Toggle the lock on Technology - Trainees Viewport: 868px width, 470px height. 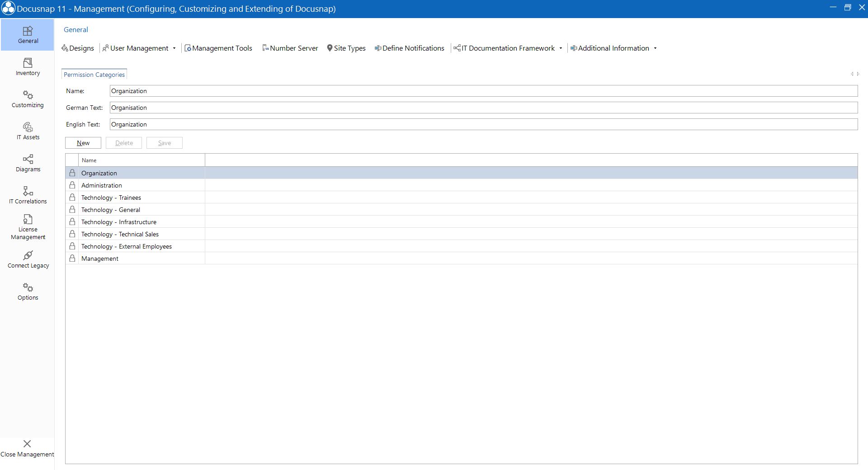click(72, 197)
